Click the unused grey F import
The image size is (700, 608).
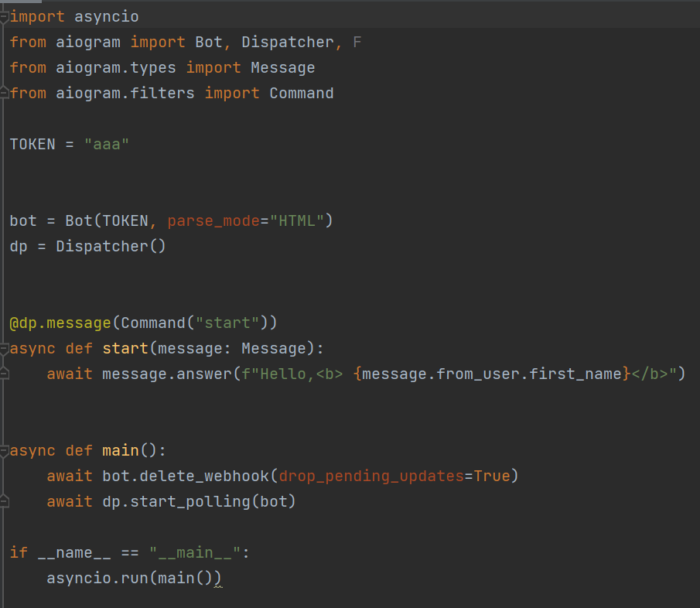point(357,43)
